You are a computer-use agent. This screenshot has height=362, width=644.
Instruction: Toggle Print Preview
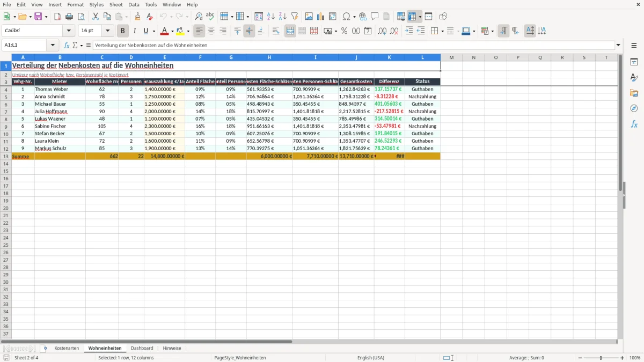click(81, 17)
